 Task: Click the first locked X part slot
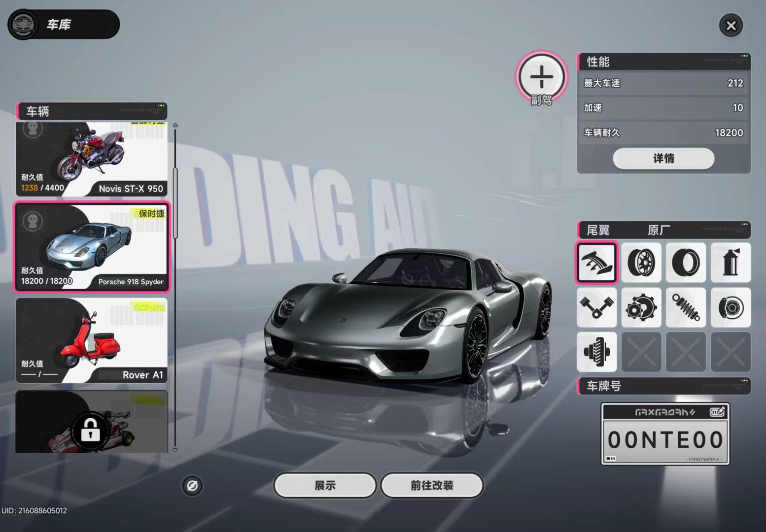(x=641, y=352)
